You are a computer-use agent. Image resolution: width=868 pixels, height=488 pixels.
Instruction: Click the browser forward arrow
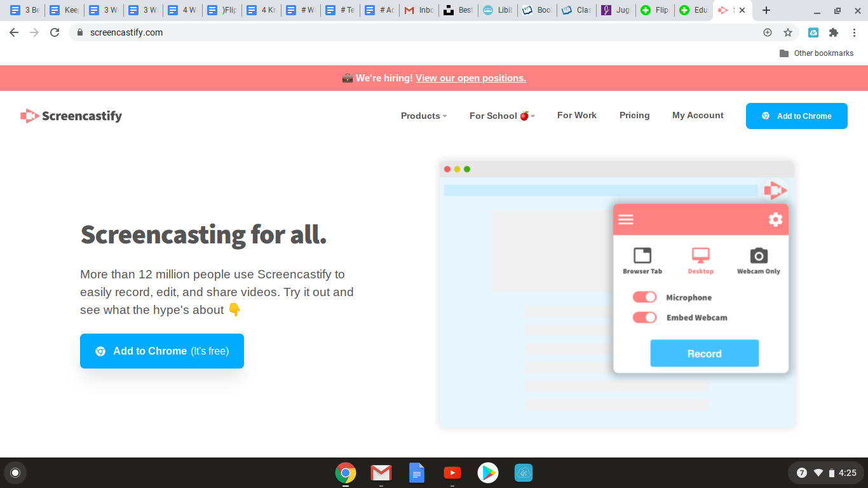[x=34, y=32]
